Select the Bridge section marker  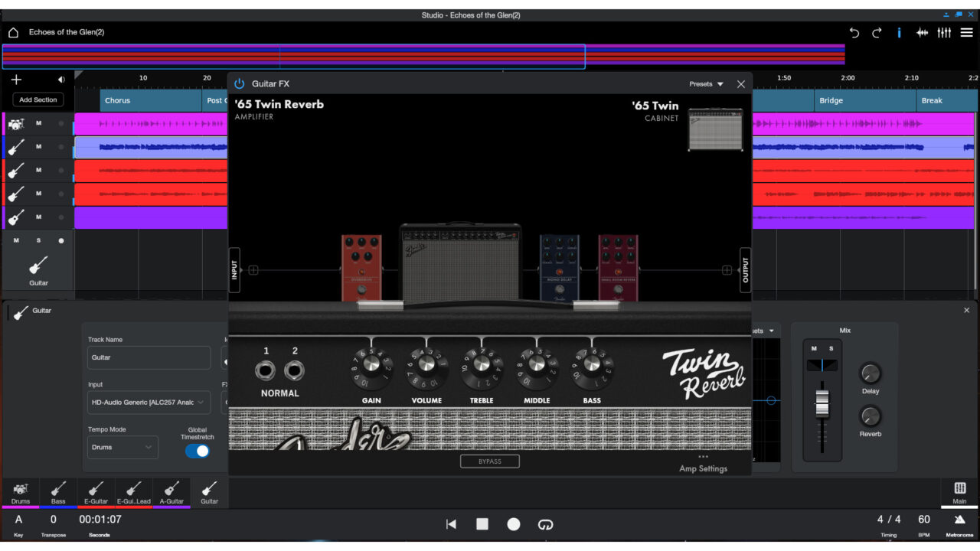point(865,100)
